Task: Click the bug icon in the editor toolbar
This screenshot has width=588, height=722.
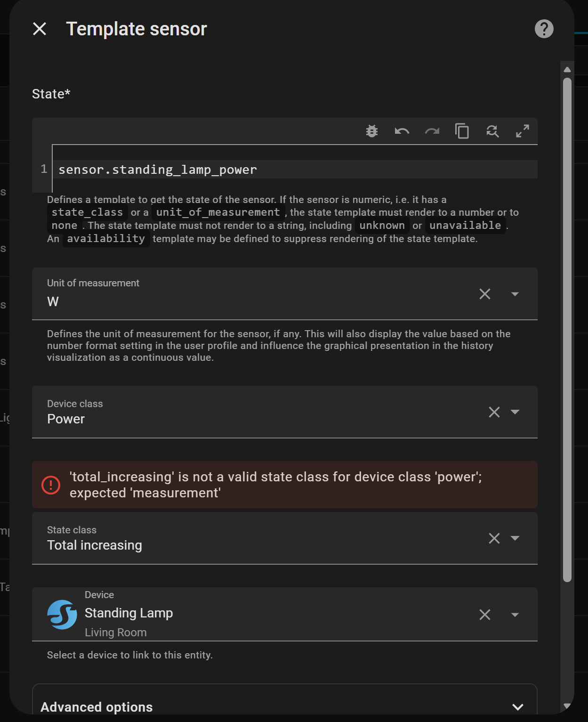Action: click(x=372, y=131)
